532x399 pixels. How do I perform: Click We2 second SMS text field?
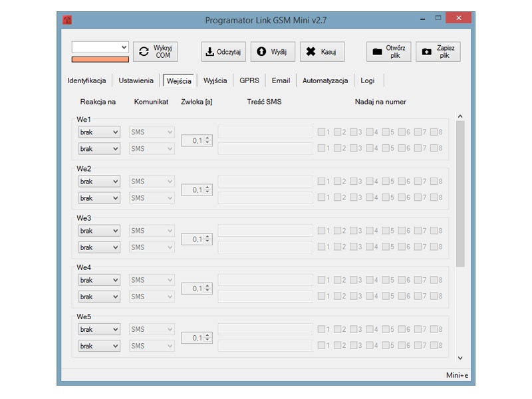(265, 198)
